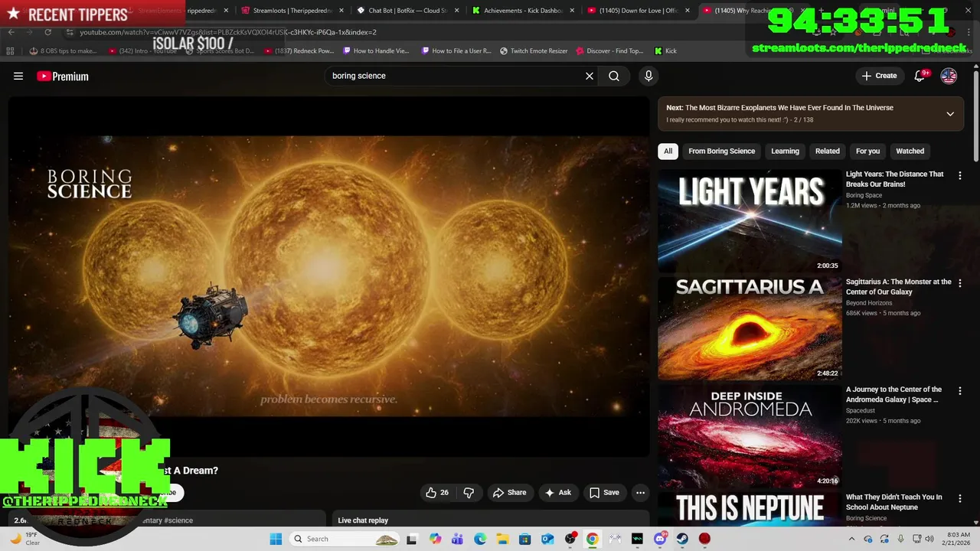
Task: Open the YouTube guide hamburger menu
Action: pos(18,76)
